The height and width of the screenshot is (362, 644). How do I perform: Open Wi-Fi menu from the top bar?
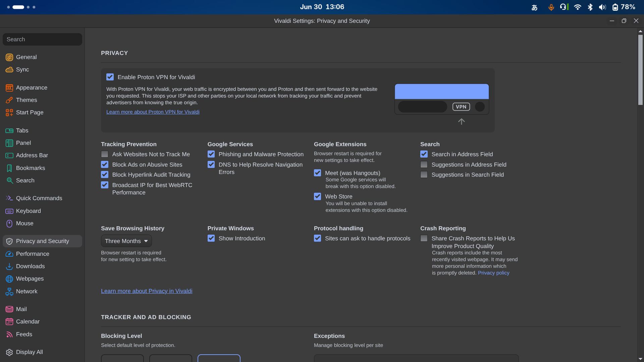[x=578, y=7]
